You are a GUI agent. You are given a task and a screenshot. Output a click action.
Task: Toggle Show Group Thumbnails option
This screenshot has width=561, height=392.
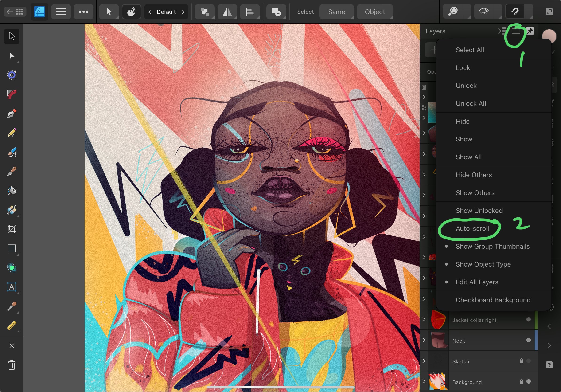point(494,246)
